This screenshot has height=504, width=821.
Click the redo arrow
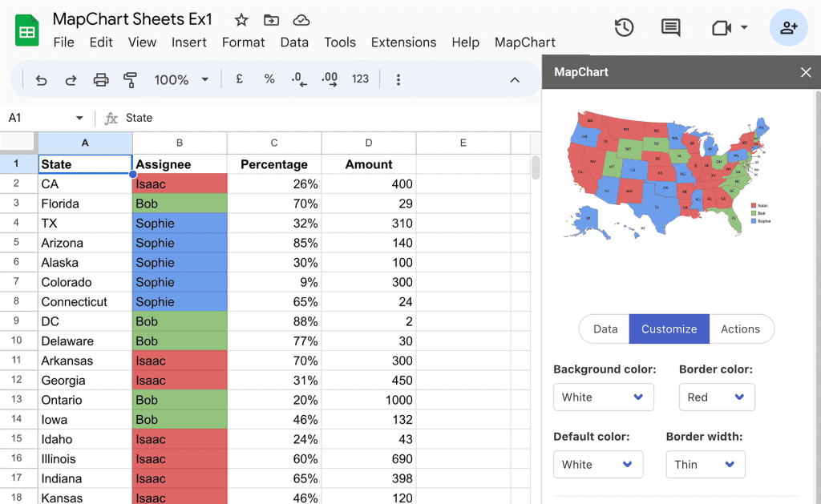(x=71, y=80)
